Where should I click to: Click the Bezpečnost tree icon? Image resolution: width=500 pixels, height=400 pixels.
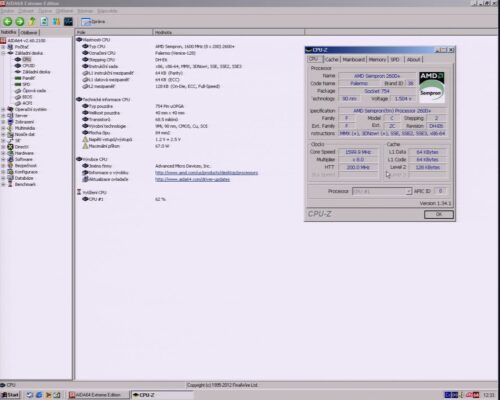click(10, 165)
